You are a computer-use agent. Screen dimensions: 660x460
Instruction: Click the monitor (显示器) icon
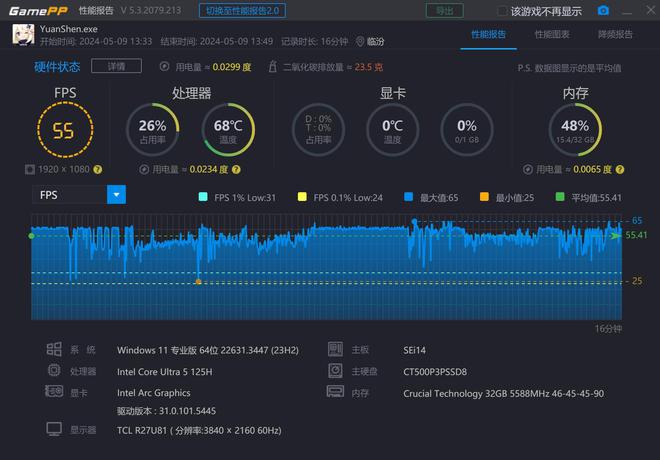point(54,429)
